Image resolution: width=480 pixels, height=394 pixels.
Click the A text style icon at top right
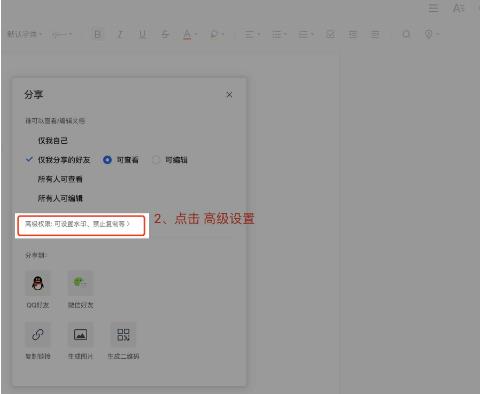point(458,8)
